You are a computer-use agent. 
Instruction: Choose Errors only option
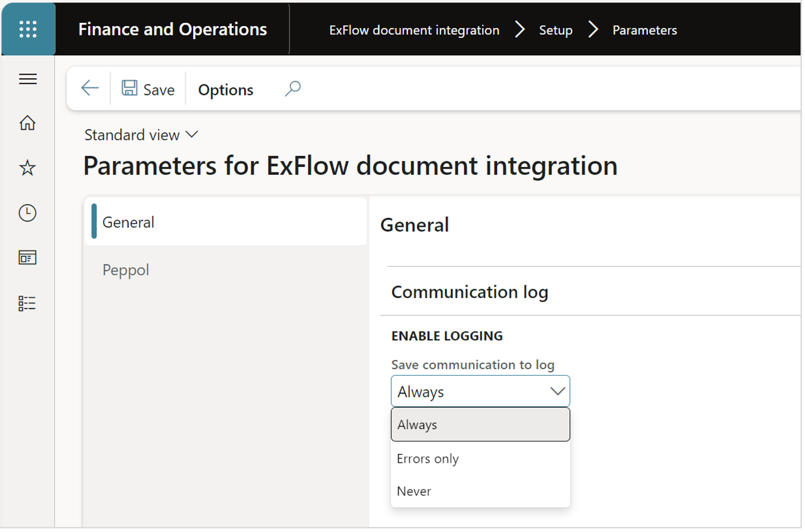tap(480, 458)
